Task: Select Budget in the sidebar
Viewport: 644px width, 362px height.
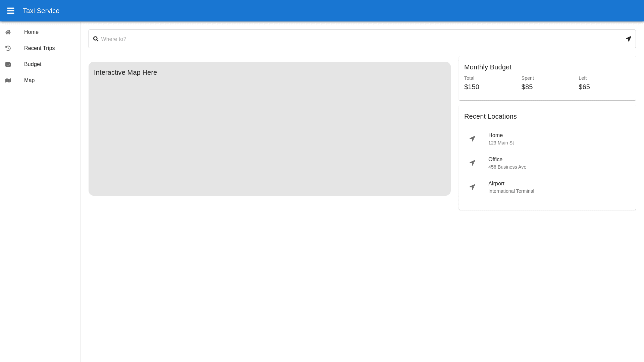Action: (x=33, y=64)
